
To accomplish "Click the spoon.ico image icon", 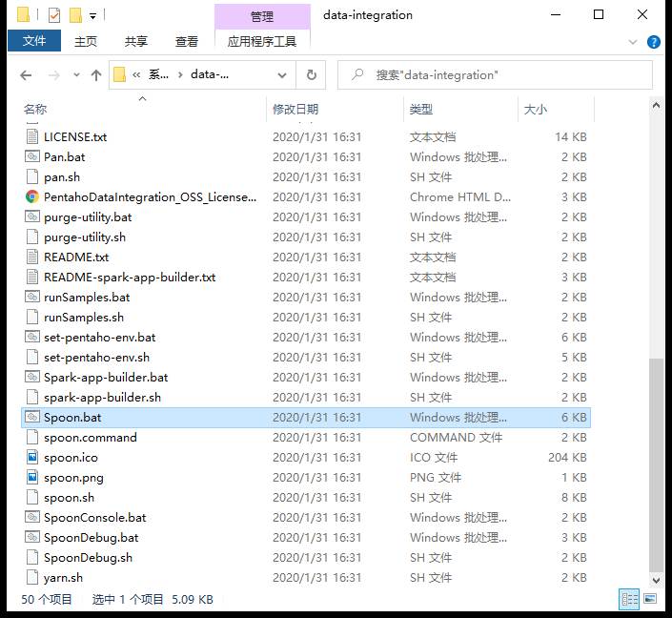I will (32, 457).
